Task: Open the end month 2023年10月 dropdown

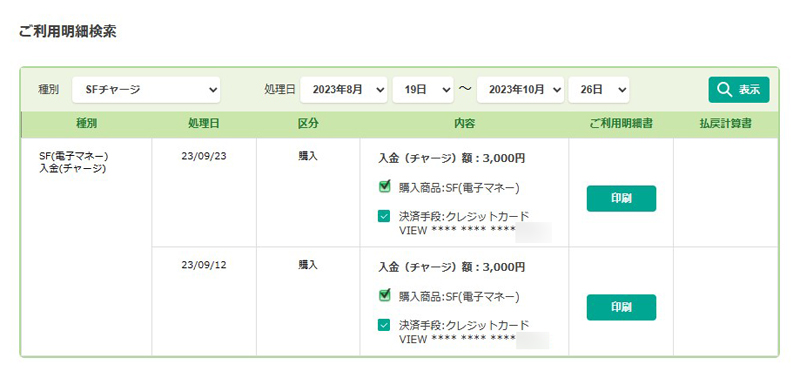Action: coord(520,90)
